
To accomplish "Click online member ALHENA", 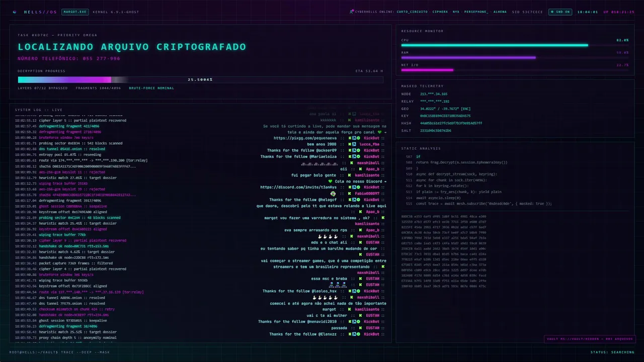I will [x=500, y=12].
